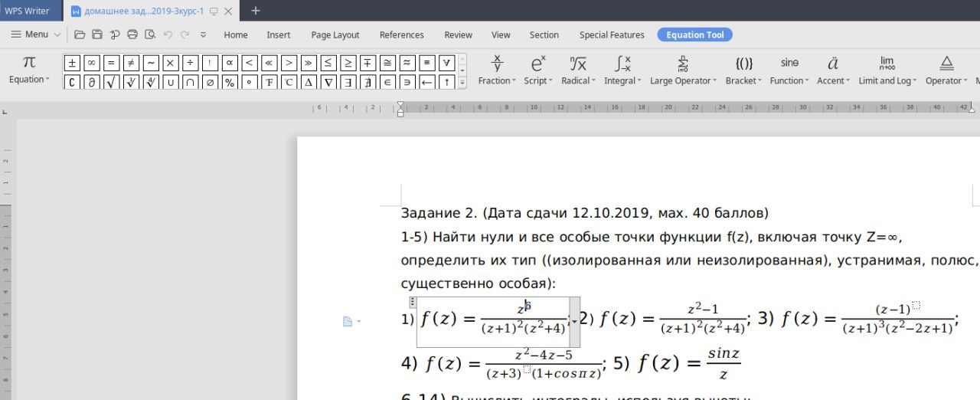This screenshot has width=980, height=400.
Task: Open the Integral structures dropdown
Action: click(622, 70)
